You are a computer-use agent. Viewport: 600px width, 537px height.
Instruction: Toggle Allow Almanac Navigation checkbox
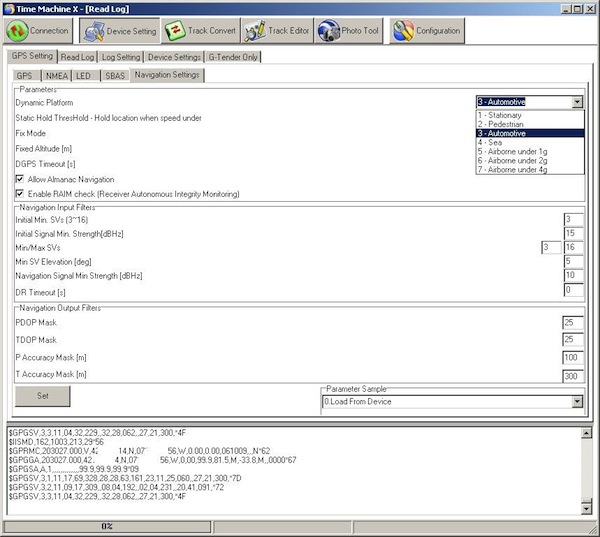(20, 179)
